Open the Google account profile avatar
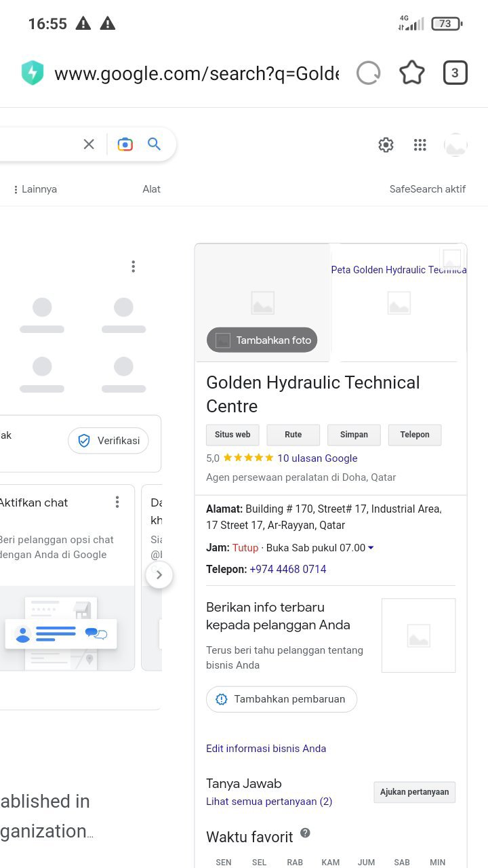The width and height of the screenshot is (488, 868). tap(455, 144)
